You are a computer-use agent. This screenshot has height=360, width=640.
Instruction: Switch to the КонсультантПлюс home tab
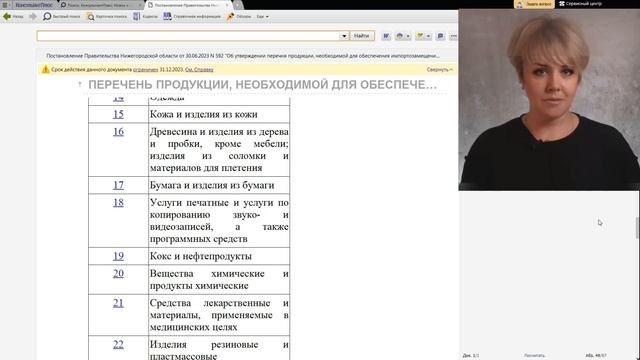point(34,5)
